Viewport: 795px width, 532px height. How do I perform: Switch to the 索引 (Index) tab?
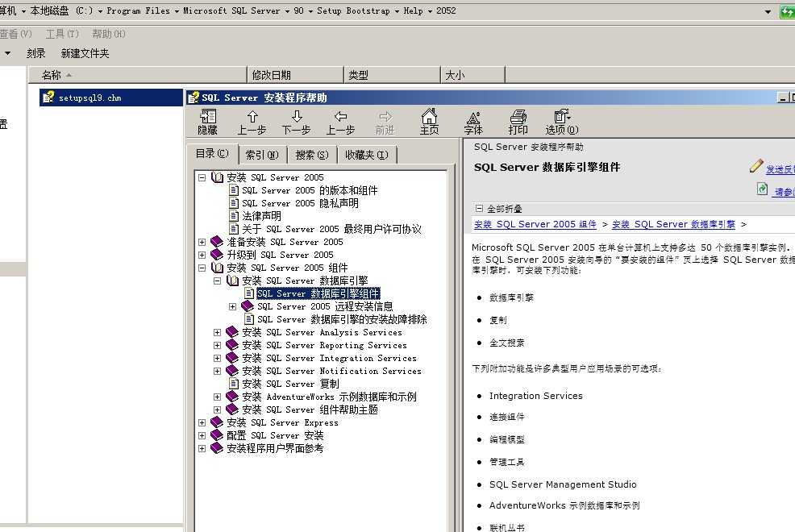point(261,155)
